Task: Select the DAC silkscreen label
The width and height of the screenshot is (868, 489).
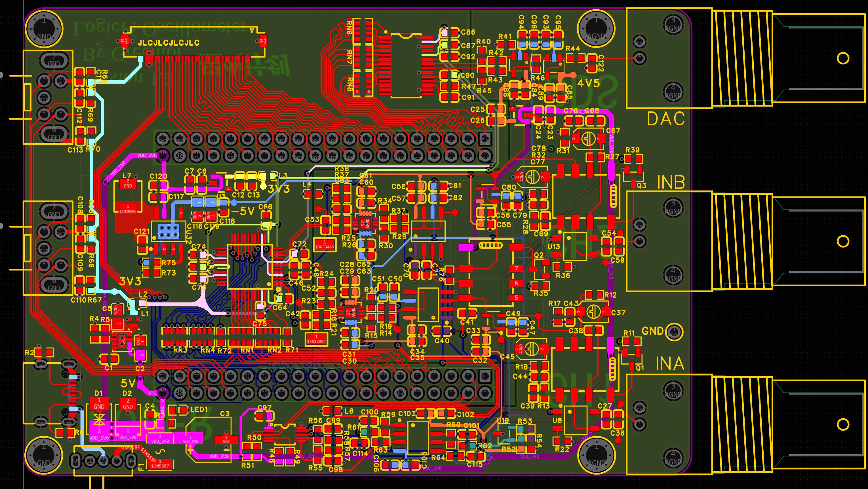Action: pos(666,118)
